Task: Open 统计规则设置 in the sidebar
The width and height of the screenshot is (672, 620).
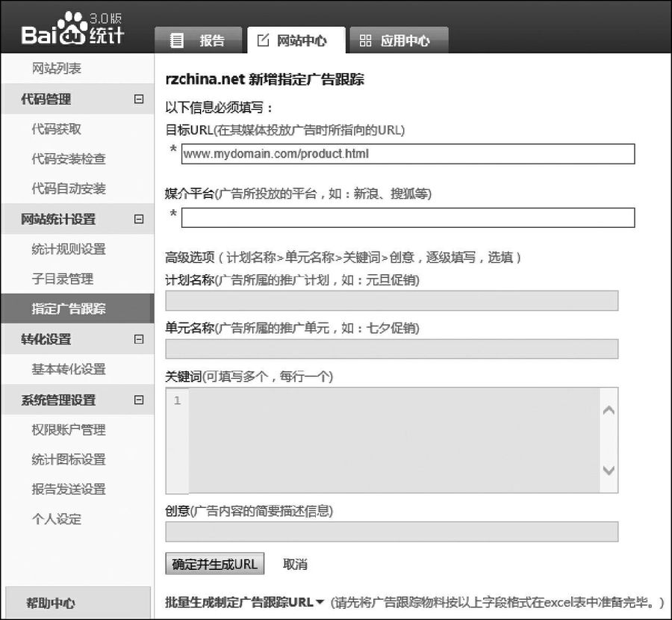Action: pyautogui.click(x=69, y=249)
